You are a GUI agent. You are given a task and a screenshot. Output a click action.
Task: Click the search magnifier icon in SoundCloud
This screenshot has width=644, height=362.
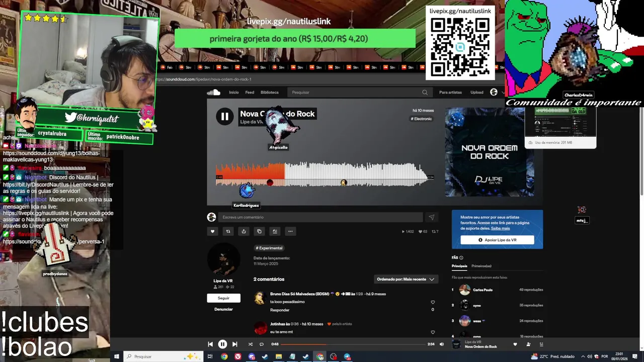pos(425,93)
